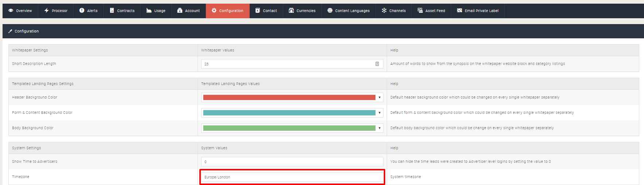Click the Form & Content Background Color label
Viewport: 644px width, 185px height.
(42, 113)
